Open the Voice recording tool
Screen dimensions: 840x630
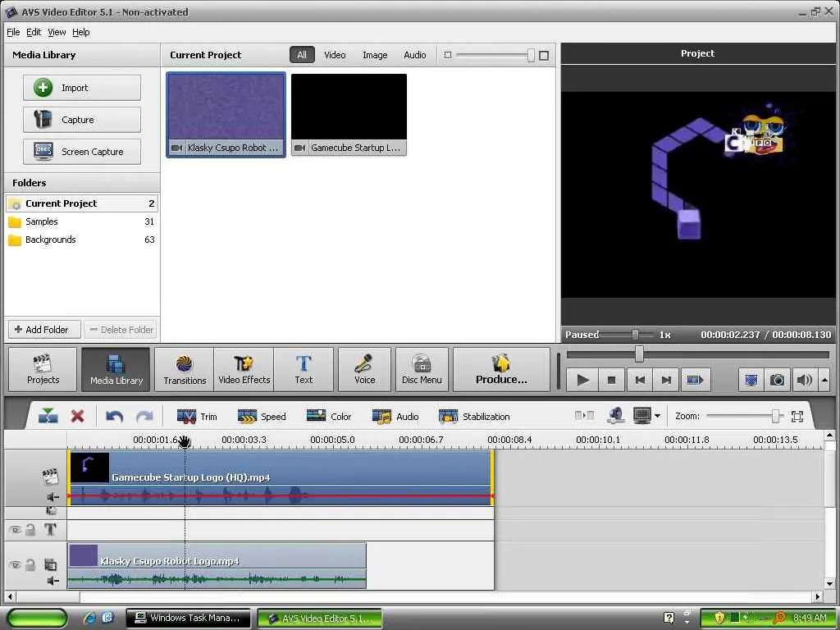point(364,370)
